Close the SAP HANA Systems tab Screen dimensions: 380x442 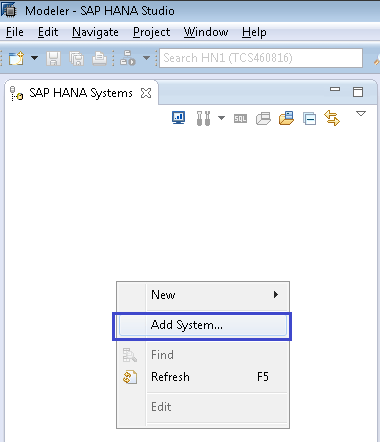tap(146, 93)
